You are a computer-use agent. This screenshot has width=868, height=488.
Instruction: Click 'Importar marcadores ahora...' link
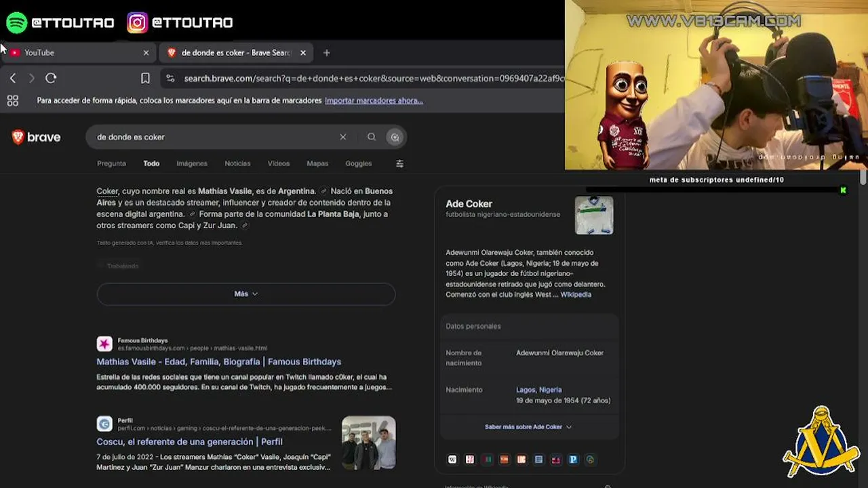(374, 100)
